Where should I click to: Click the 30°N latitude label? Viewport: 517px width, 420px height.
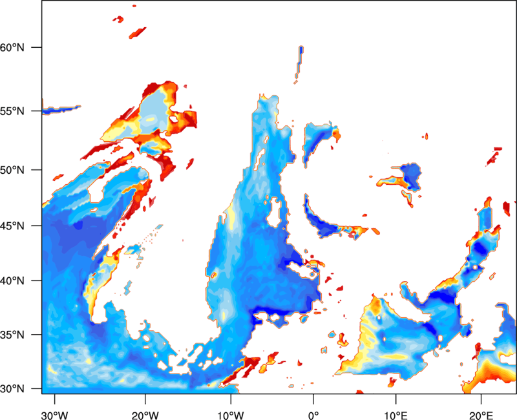pyautogui.click(x=12, y=389)
